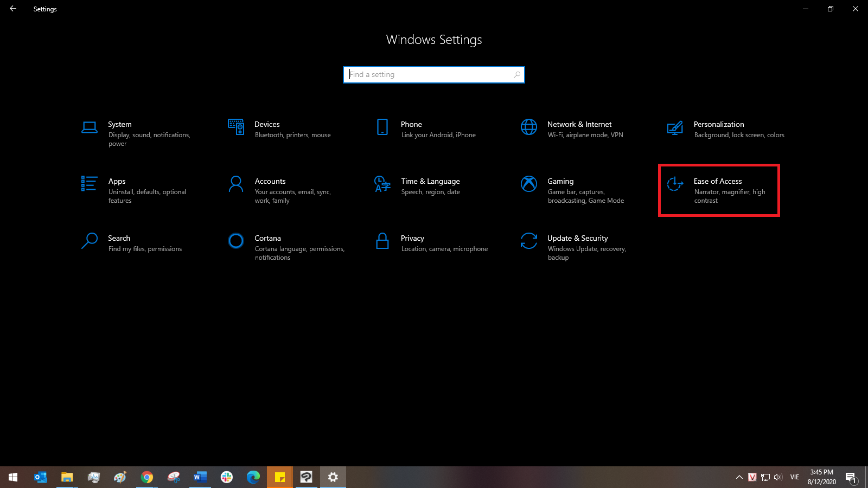Viewport: 868px width, 488px height.
Task: Show hidden system tray icons chevron
Action: pyautogui.click(x=739, y=477)
